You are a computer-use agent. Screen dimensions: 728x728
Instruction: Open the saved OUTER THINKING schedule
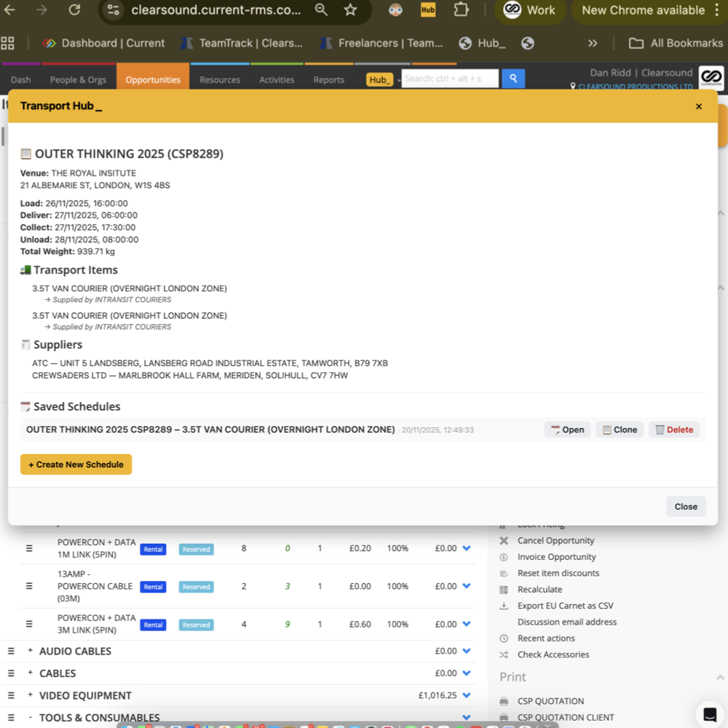pyautogui.click(x=567, y=430)
